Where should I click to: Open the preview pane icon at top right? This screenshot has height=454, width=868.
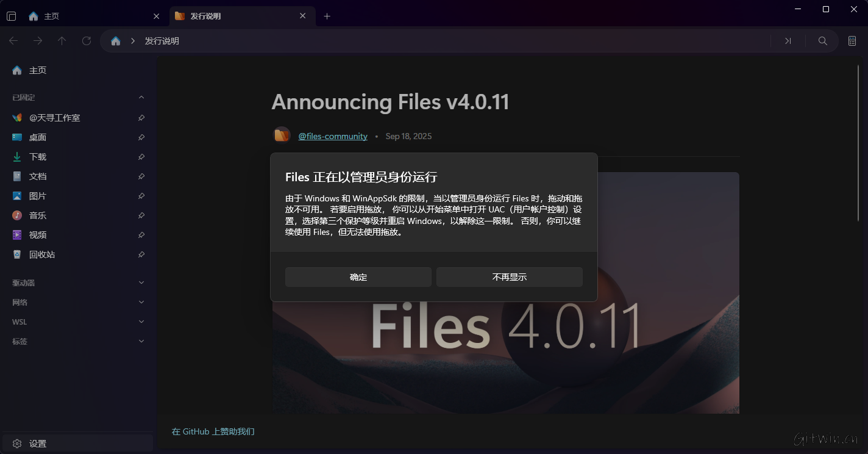click(852, 40)
